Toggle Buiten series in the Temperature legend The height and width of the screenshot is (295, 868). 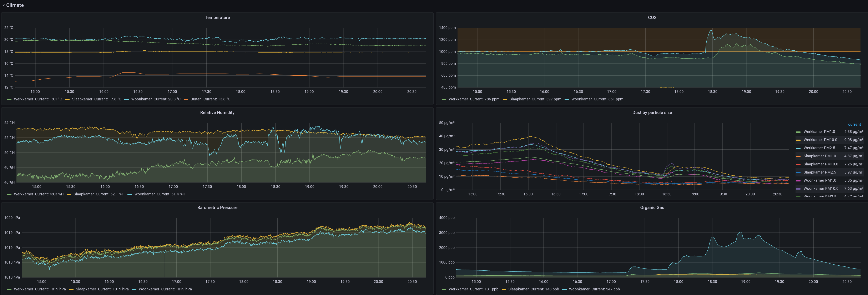pos(196,99)
